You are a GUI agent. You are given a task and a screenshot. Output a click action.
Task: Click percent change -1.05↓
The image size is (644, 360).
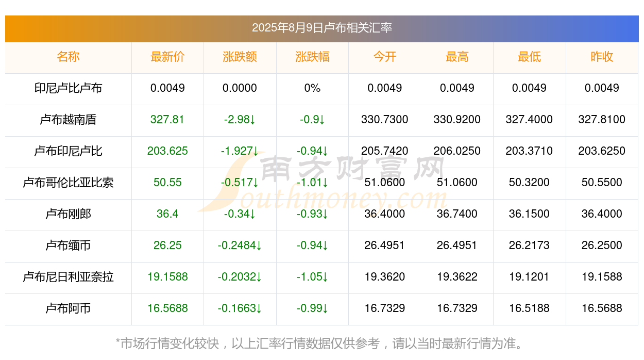pos(312,277)
